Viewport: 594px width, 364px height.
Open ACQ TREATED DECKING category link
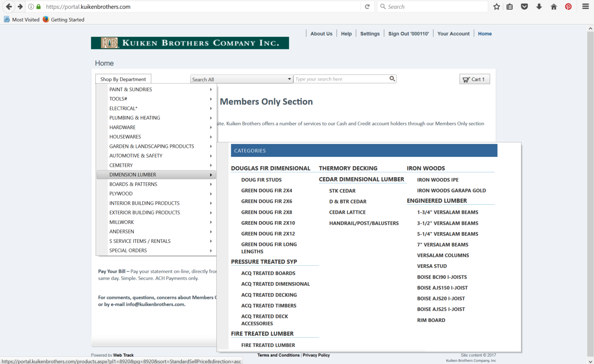(x=269, y=295)
